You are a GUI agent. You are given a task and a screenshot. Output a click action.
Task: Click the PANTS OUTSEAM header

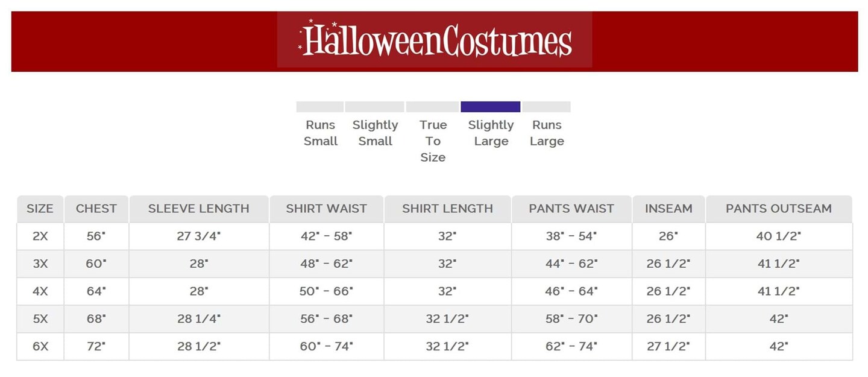point(778,209)
